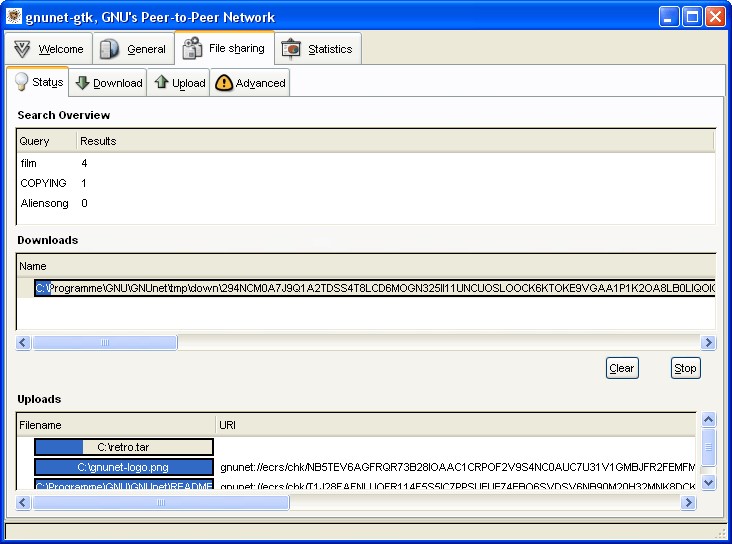
Task: Click the Welcome tab's V-shaped icon
Action: tap(22, 49)
